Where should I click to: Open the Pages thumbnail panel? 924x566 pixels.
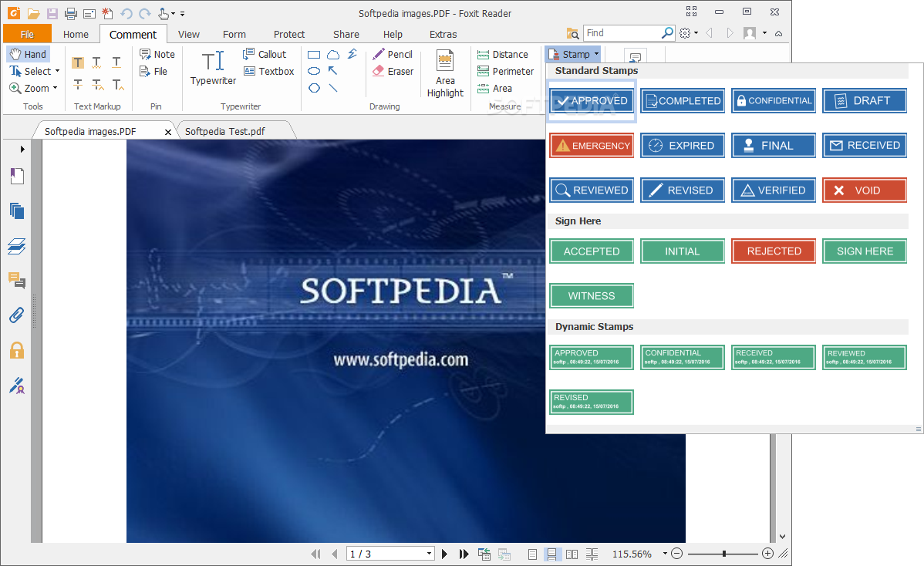[16, 211]
